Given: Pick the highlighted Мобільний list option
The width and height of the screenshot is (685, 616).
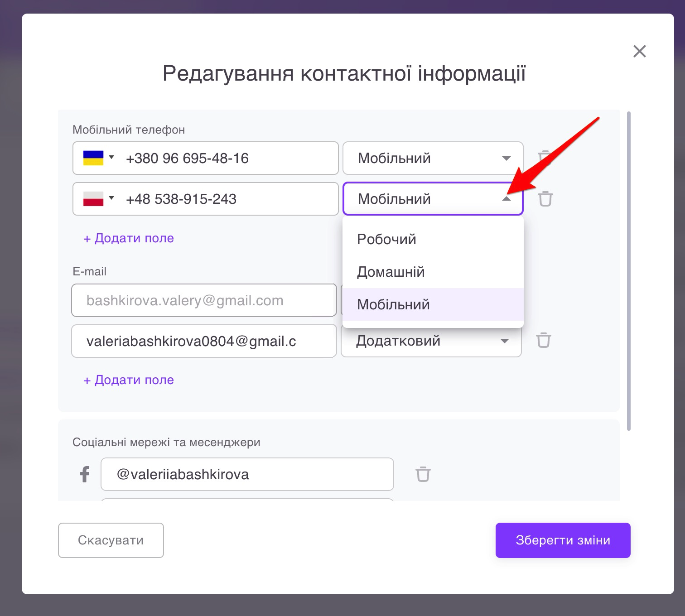Looking at the screenshot, I should 393,304.
